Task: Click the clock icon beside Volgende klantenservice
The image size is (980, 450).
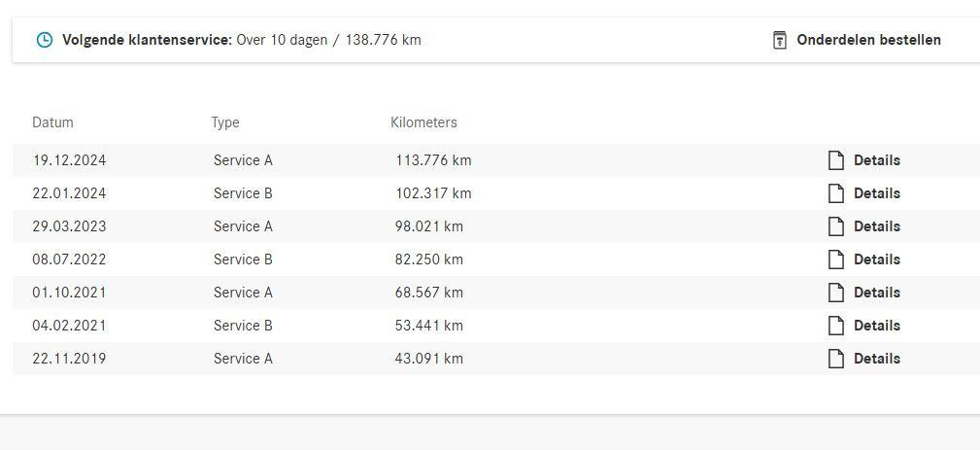Action: coord(45,40)
